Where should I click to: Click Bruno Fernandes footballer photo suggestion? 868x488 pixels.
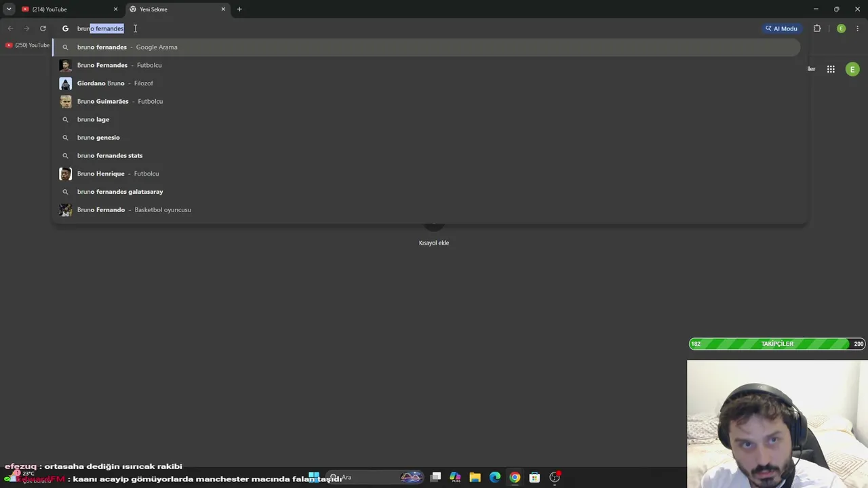(65, 65)
